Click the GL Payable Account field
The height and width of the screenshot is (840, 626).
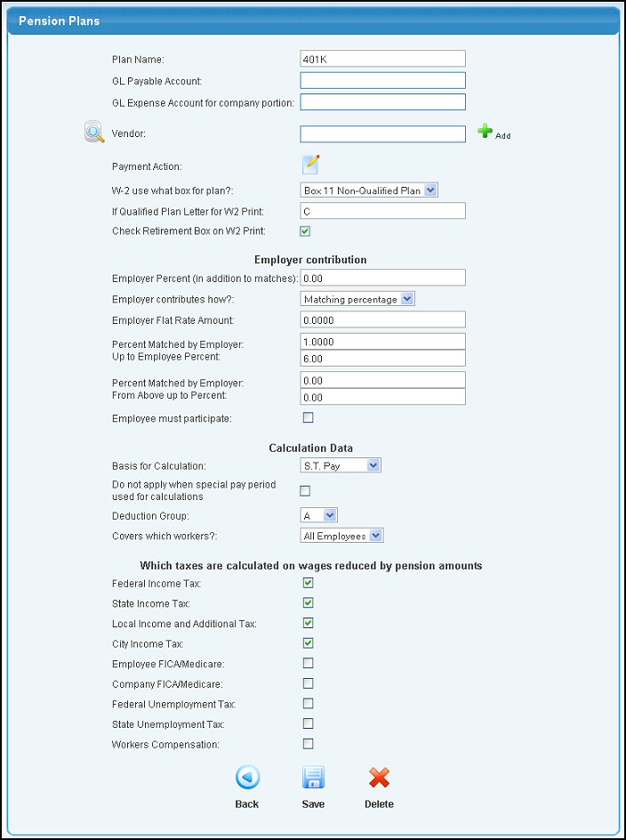(383, 80)
